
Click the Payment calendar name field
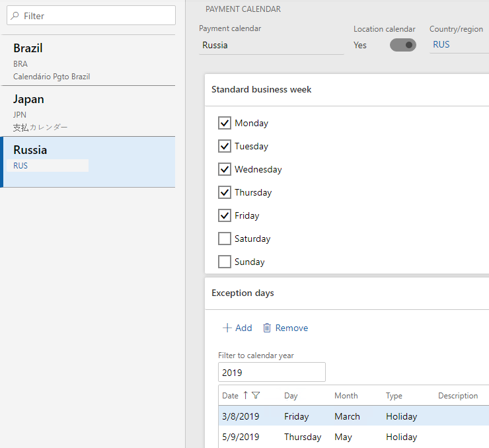[271, 46]
